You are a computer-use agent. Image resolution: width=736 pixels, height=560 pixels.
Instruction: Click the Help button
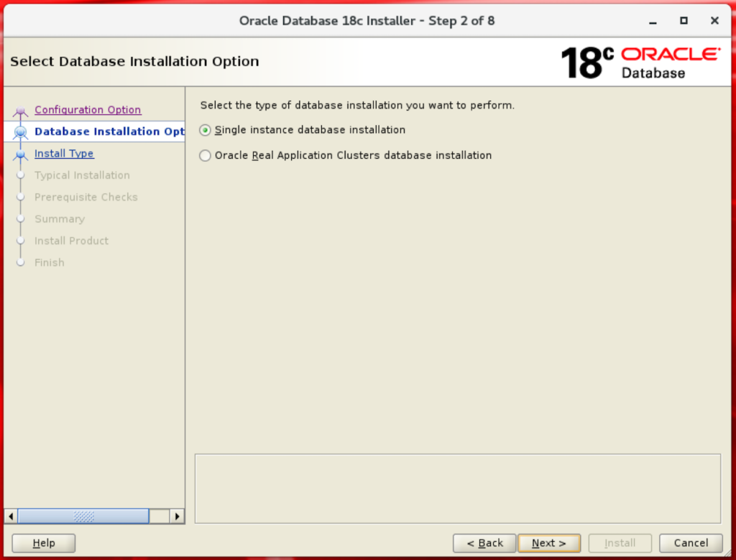44,543
